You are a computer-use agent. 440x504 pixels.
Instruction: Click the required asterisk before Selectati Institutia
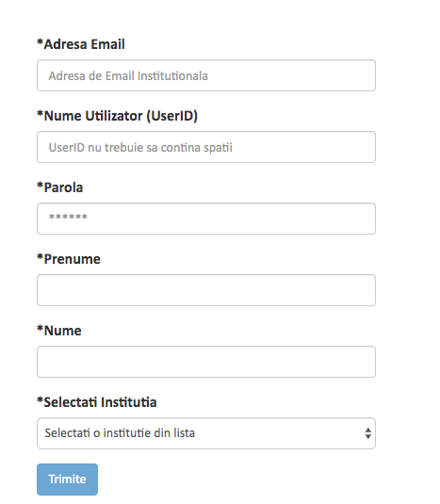coord(40,400)
